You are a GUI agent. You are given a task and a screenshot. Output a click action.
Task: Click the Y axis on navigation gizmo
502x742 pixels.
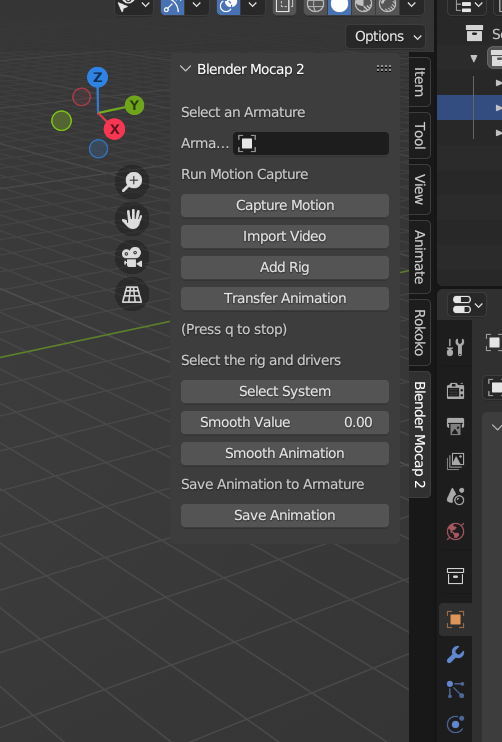pyautogui.click(x=134, y=105)
